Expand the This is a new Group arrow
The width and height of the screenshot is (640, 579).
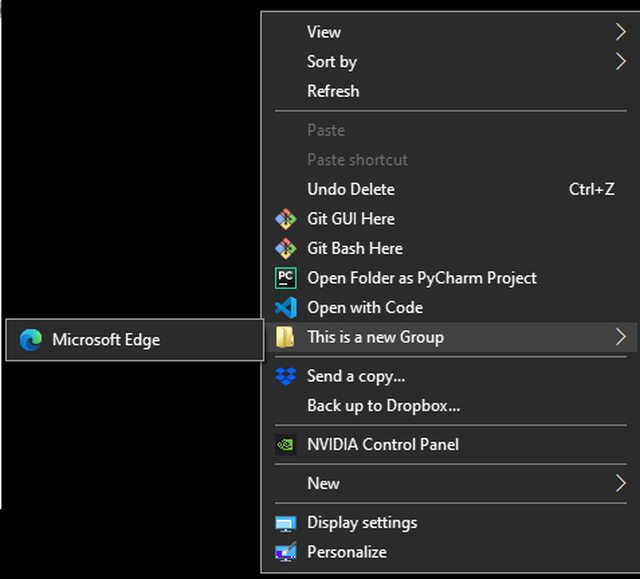tap(621, 337)
